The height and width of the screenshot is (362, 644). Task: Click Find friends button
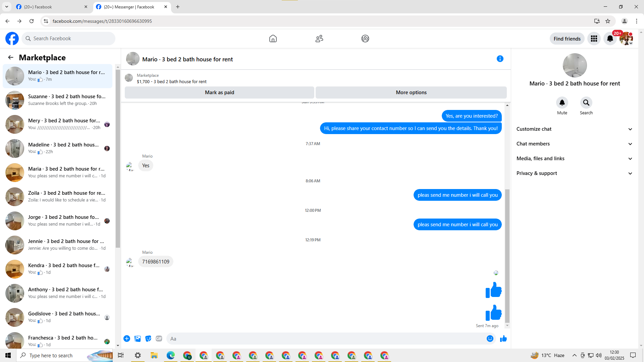click(x=567, y=39)
